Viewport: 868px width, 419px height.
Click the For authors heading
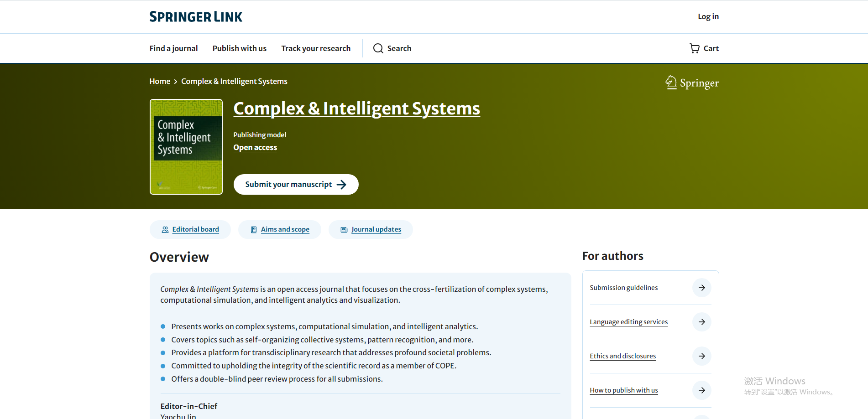(613, 256)
